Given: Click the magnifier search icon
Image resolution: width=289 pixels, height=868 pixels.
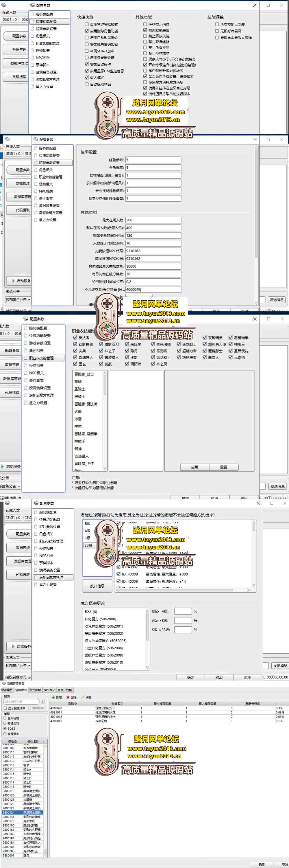Looking at the screenshot, I should coord(43,702).
